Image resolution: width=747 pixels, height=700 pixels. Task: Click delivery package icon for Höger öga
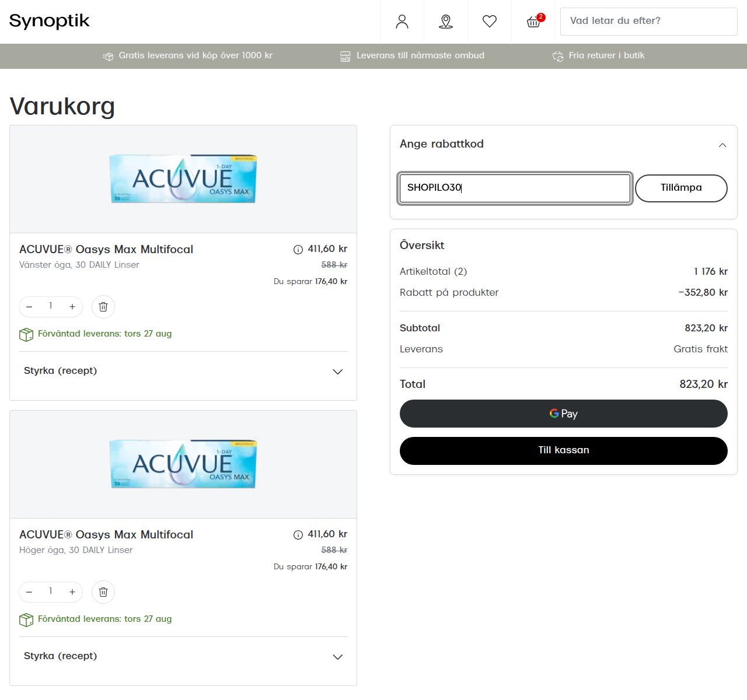coord(26,619)
